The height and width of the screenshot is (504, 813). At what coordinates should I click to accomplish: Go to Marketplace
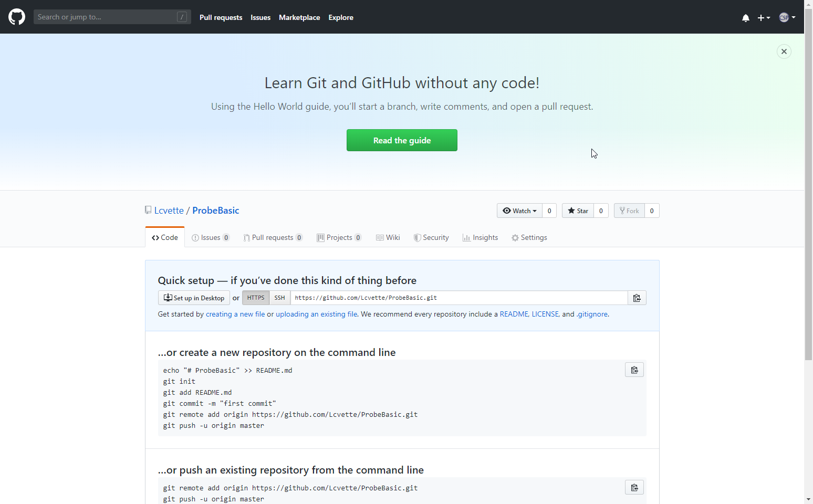coord(299,17)
